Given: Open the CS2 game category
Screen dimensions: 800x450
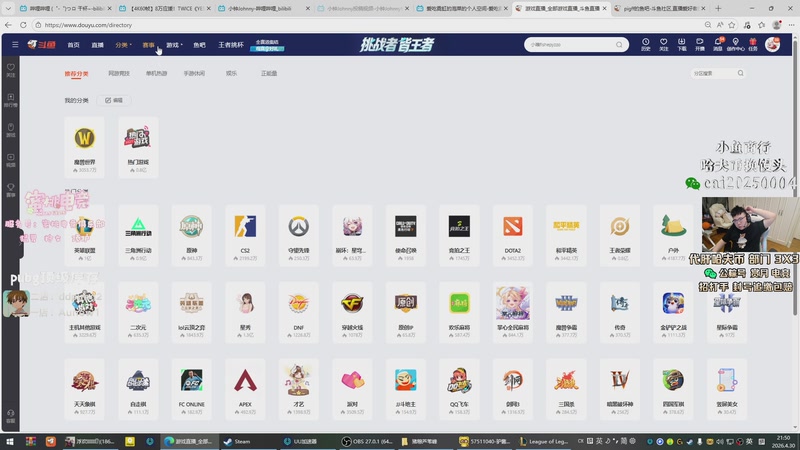Looking at the screenshot, I should pyautogui.click(x=245, y=235).
